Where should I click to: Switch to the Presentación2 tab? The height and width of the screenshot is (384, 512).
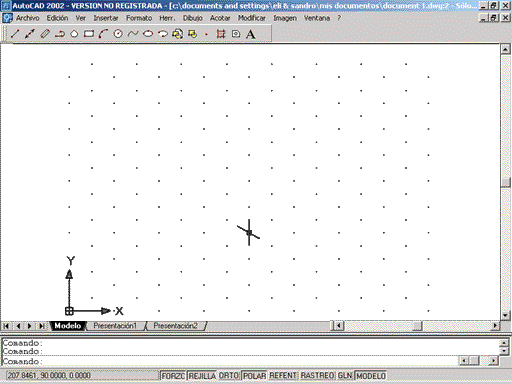[175, 326]
